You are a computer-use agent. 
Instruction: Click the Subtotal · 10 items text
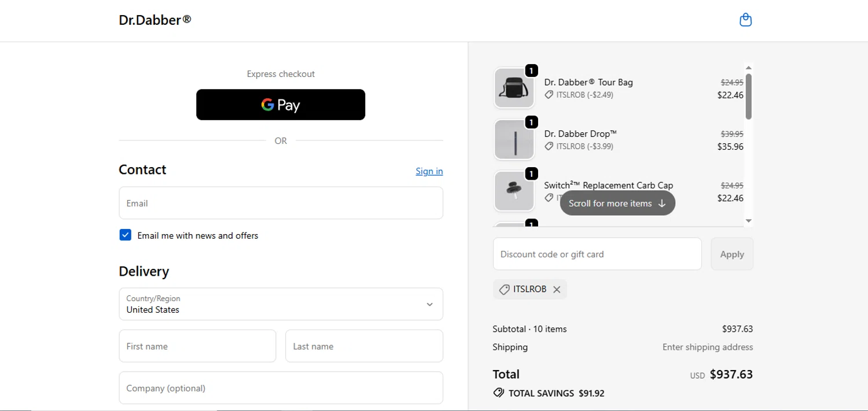point(529,329)
